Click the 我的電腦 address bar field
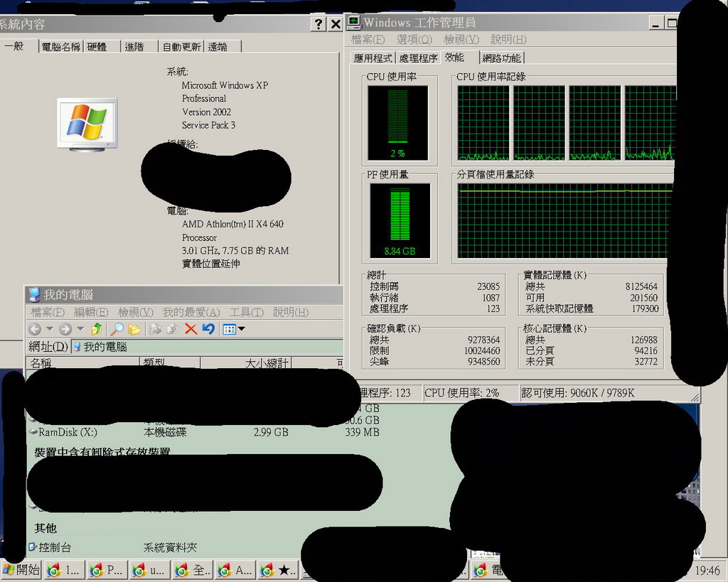The image size is (728, 582). pyautogui.click(x=207, y=347)
